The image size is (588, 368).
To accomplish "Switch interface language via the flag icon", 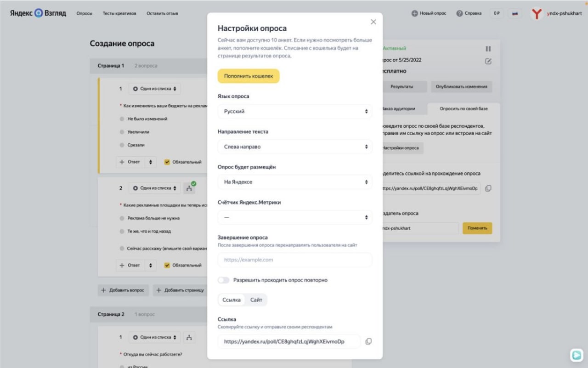I will tap(515, 14).
